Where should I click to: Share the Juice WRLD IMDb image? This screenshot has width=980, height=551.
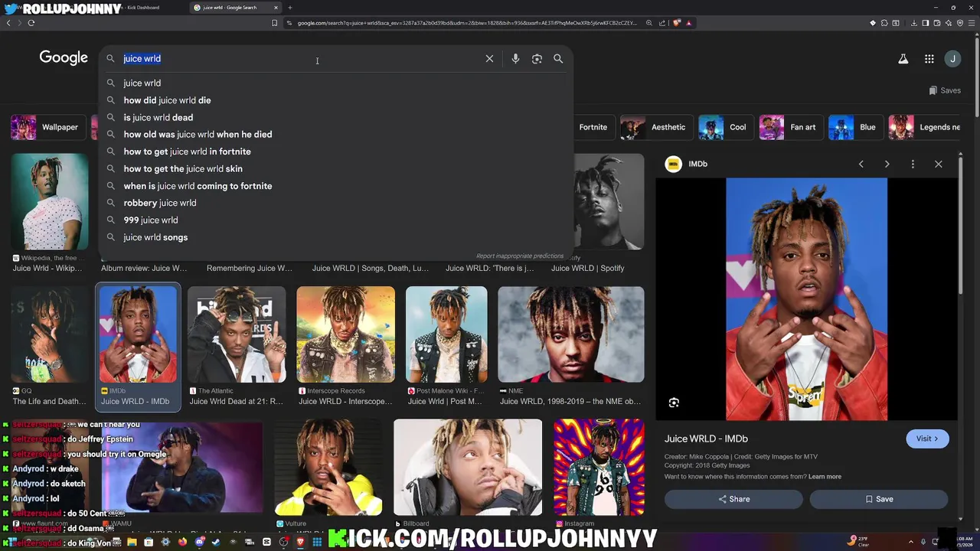(x=733, y=499)
